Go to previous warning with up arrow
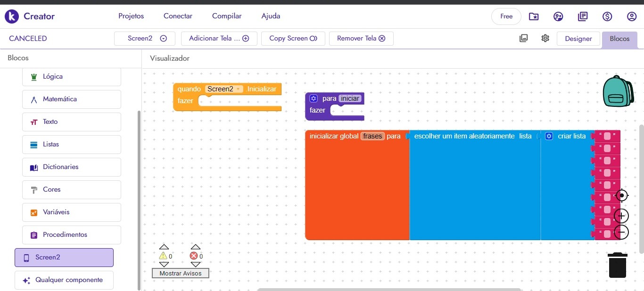This screenshot has width=644, height=291. point(164,247)
